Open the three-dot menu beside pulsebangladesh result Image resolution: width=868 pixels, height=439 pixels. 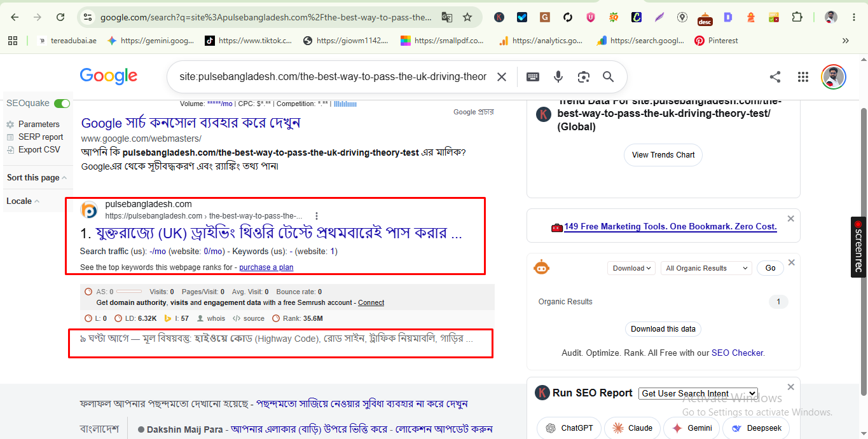coord(317,216)
